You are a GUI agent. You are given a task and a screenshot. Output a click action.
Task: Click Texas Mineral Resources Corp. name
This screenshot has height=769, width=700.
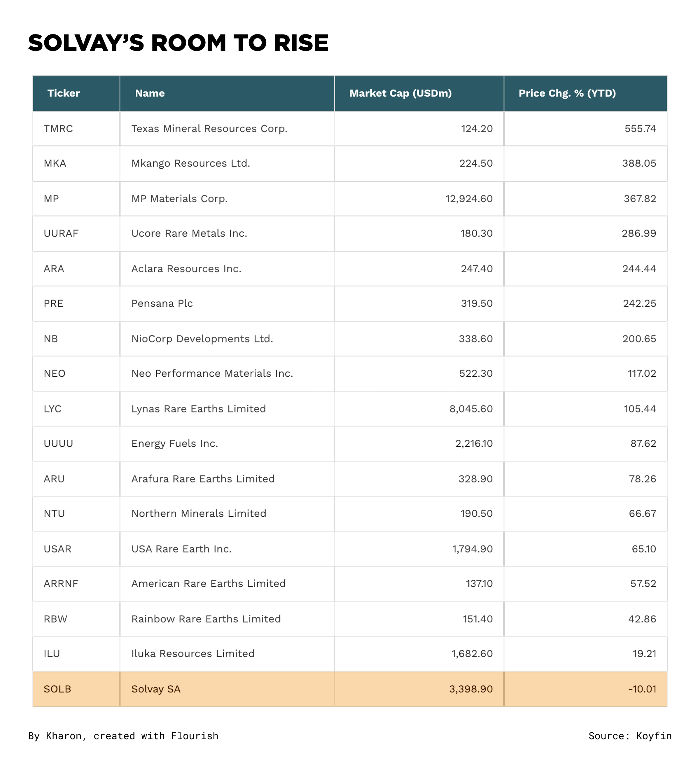click(209, 129)
